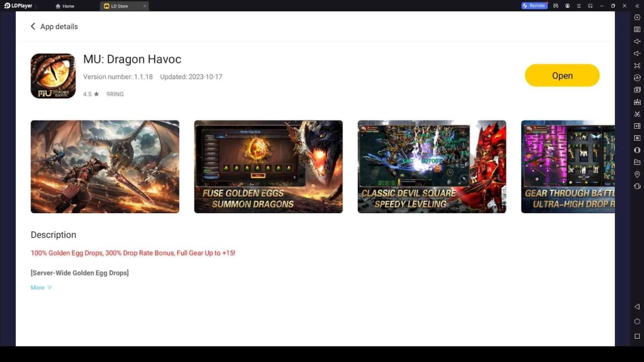The height and width of the screenshot is (362, 644).
Task: Open the operation recorder macro icon
Action: pos(637,138)
